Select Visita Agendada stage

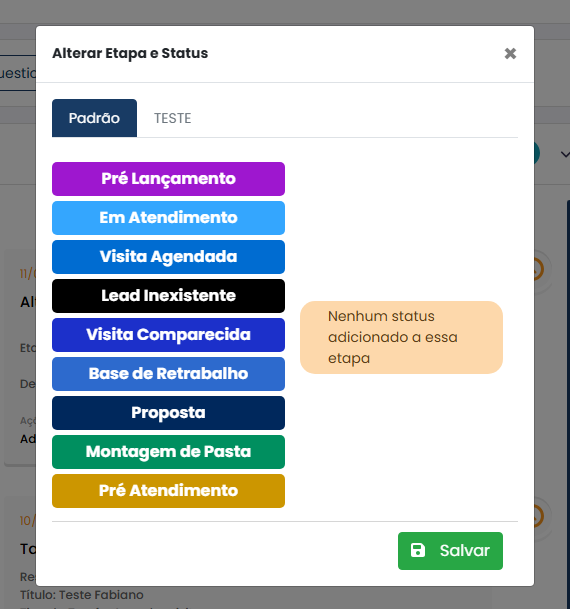click(169, 257)
